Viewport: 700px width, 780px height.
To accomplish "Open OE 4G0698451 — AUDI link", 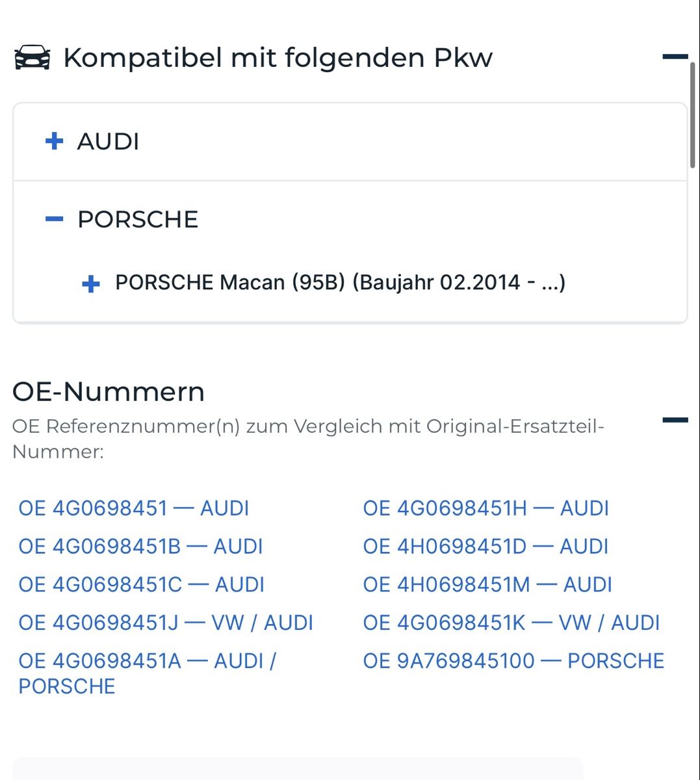I will [134, 508].
